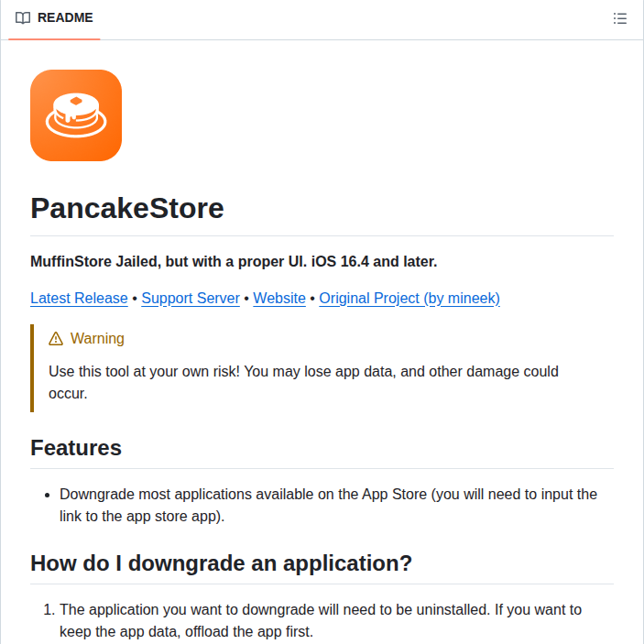Click the 'MuffinStore Jailed' tagline text

pos(234,262)
